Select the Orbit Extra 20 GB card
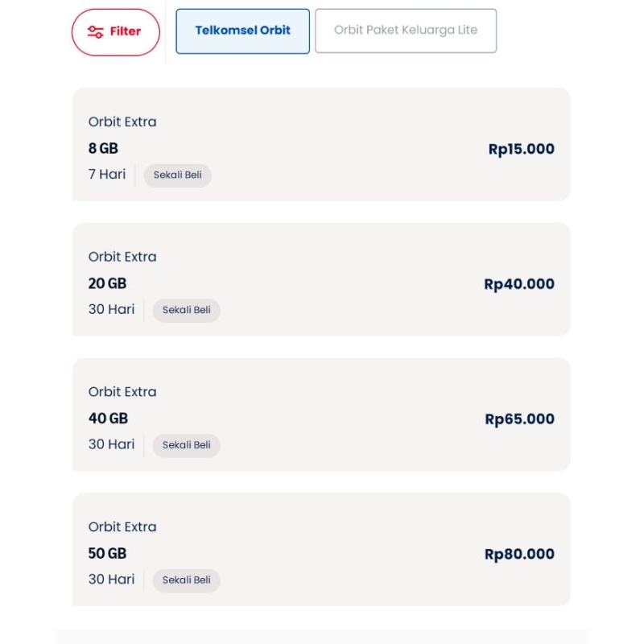This screenshot has height=644, width=644. click(x=321, y=279)
